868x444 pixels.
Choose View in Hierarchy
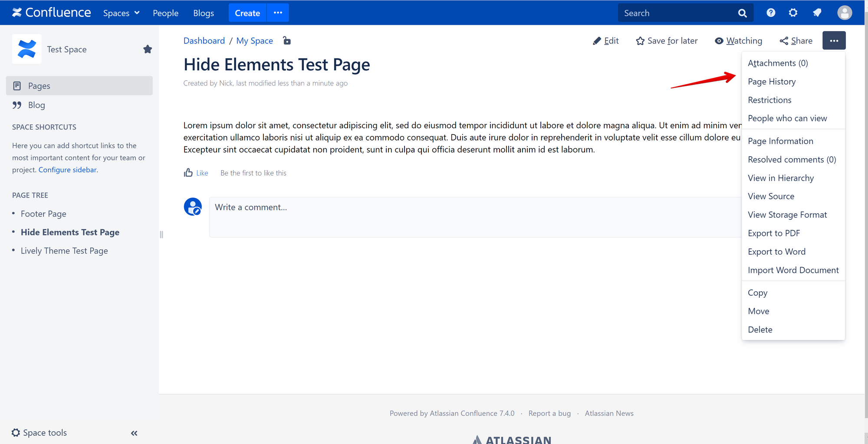click(x=793, y=178)
